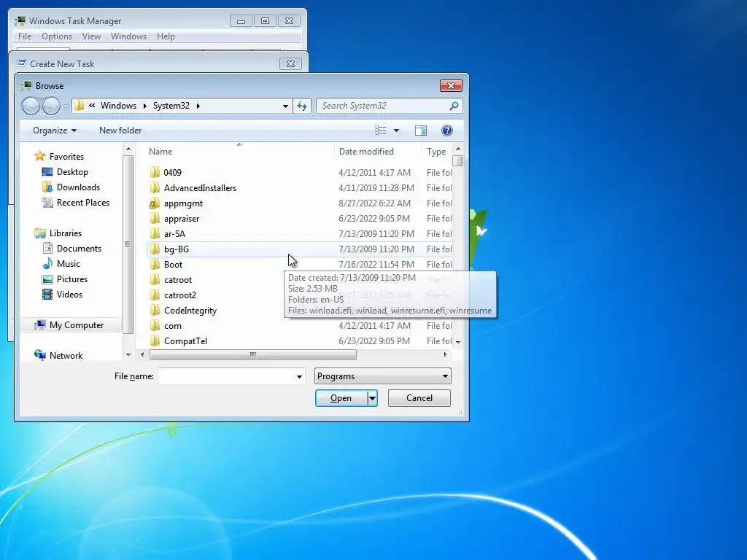Image resolution: width=747 pixels, height=560 pixels.
Task: Go forward using the Browse forward arrow
Action: tap(51, 106)
